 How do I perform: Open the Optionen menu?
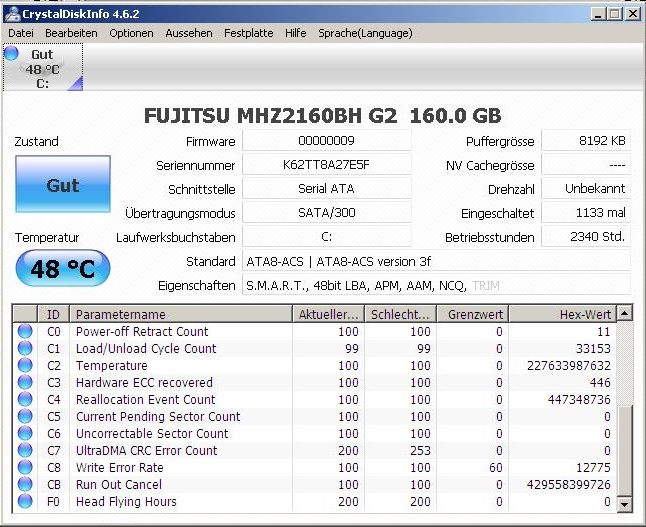pyautogui.click(x=131, y=33)
